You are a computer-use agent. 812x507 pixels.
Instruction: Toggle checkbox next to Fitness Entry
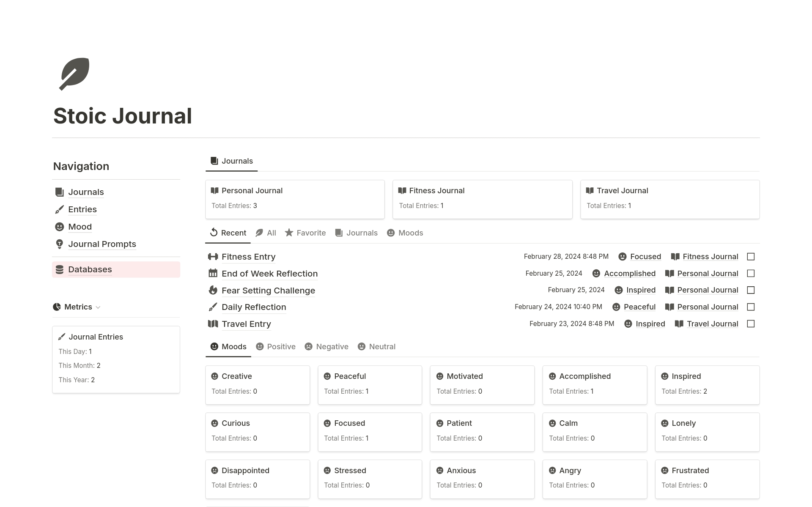tap(751, 256)
